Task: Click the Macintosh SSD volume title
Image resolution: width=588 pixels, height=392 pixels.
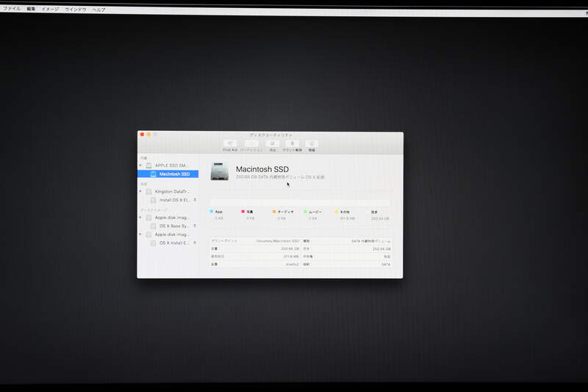Action: [262, 169]
